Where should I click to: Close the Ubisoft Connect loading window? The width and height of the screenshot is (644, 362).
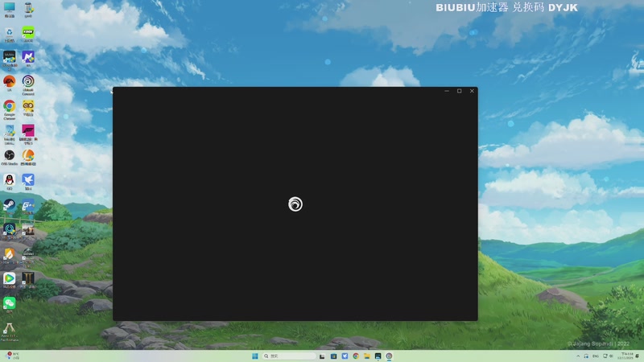[472, 91]
